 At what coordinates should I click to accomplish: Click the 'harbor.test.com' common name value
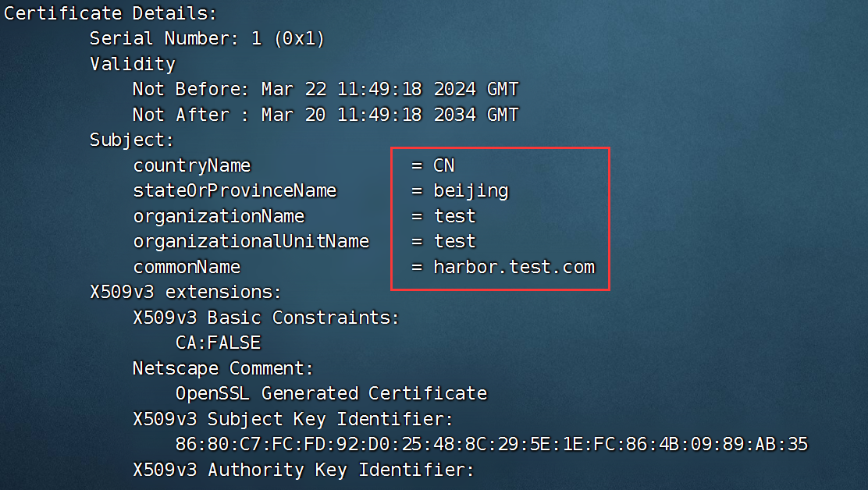tap(514, 267)
